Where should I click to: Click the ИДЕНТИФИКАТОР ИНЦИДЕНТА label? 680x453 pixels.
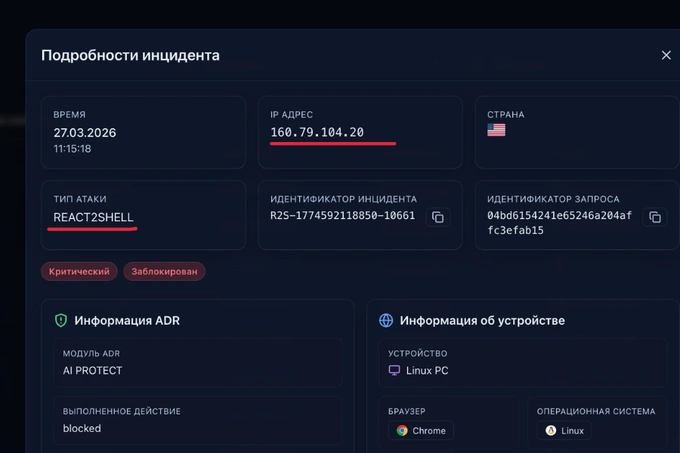coord(343,199)
